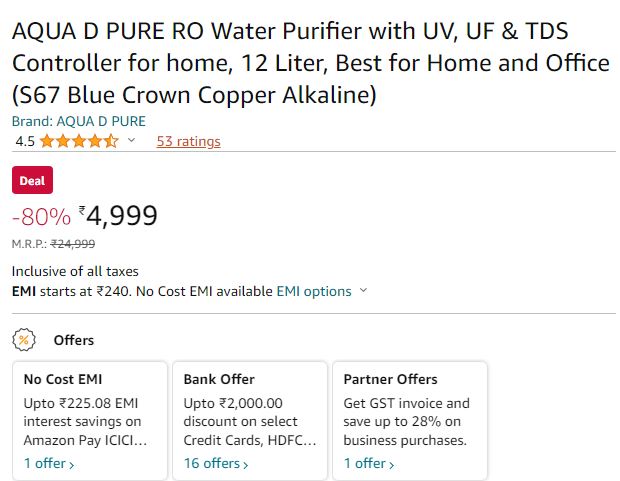Open the Bank Offer card
The image size is (620, 481).
250,421
